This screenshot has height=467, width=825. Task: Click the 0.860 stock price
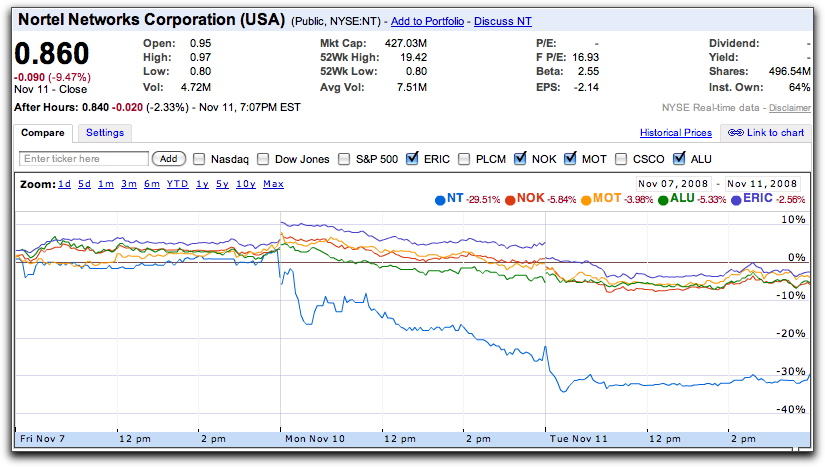click(x=52, y=54)
